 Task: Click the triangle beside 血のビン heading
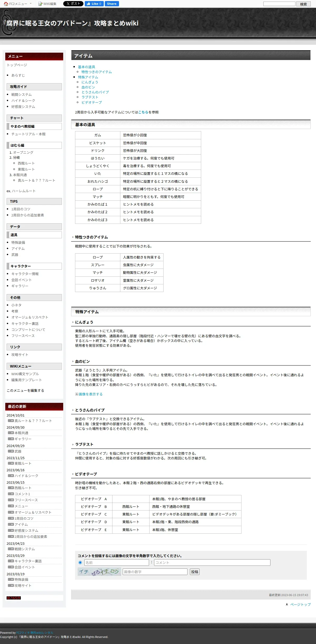coord(73,361)
